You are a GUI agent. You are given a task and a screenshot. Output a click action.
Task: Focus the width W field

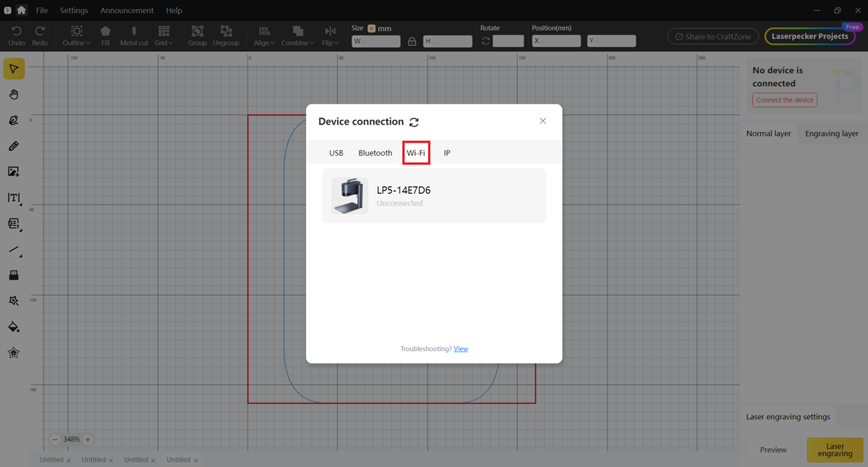coord(375,41)
